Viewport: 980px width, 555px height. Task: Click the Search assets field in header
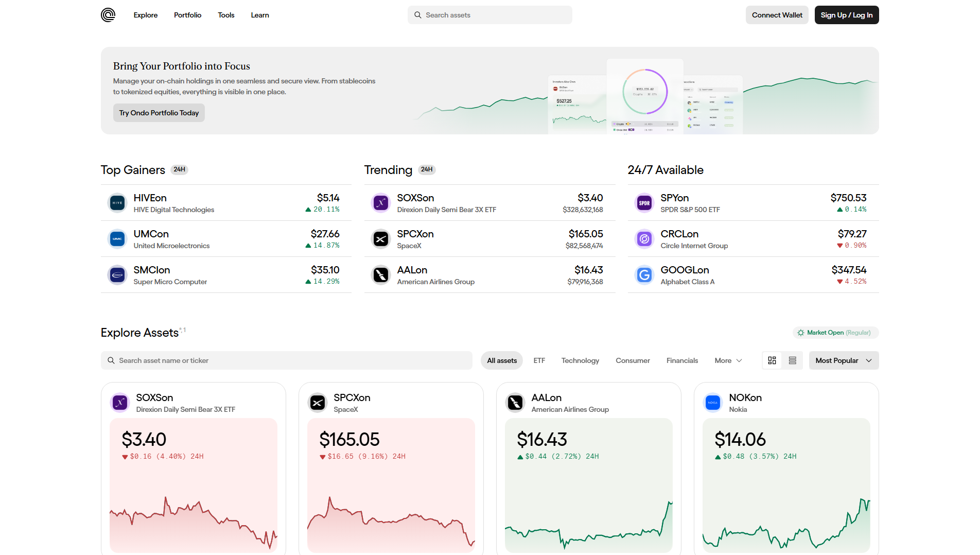490,15
